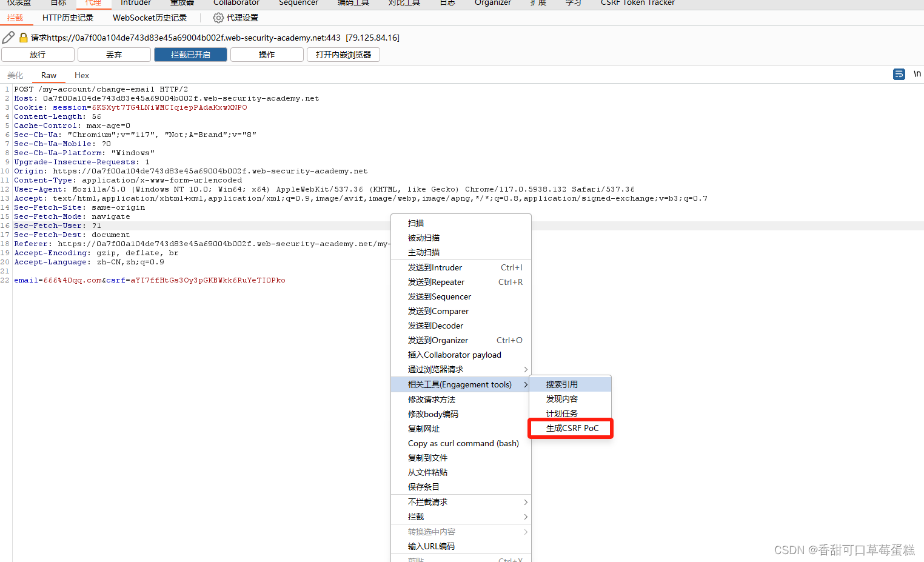
Task: Switch to WebSocket历史记录 tab
Action: click(150, 18)
